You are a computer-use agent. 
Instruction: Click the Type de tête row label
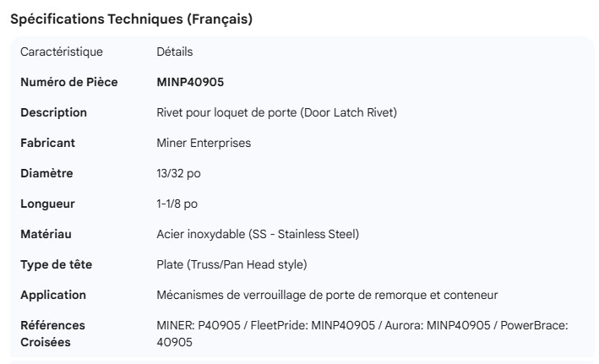(56, 264)
